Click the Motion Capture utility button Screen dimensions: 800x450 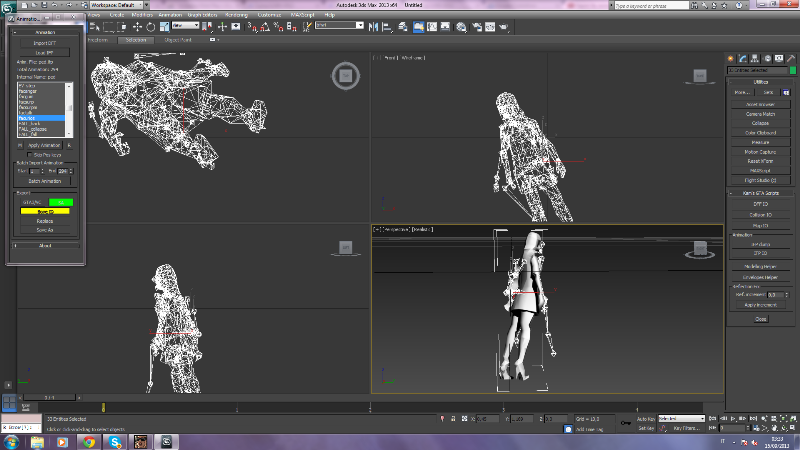[760, 152]
